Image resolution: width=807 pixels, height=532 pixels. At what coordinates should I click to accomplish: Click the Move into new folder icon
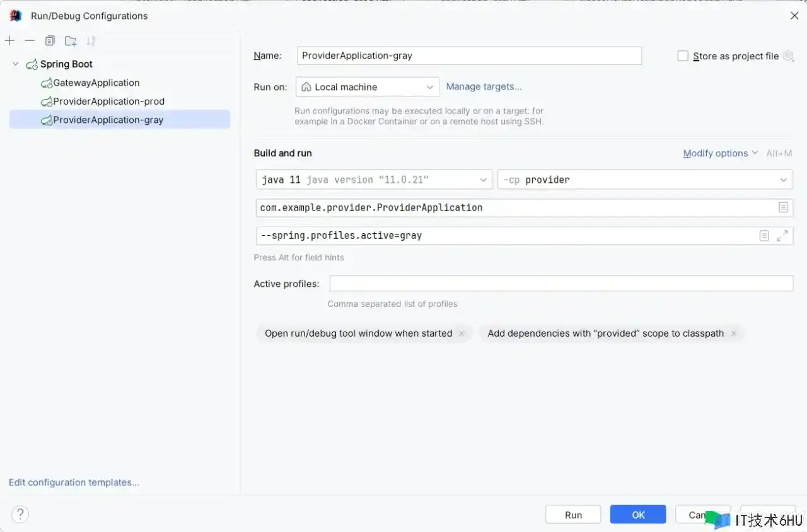point(71,41)
